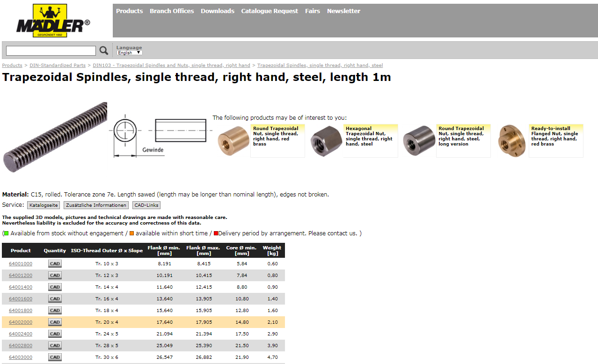Open Round Trapezoidal Nut long version link
The image size is (598, 364).
click(x=461, y=136)
